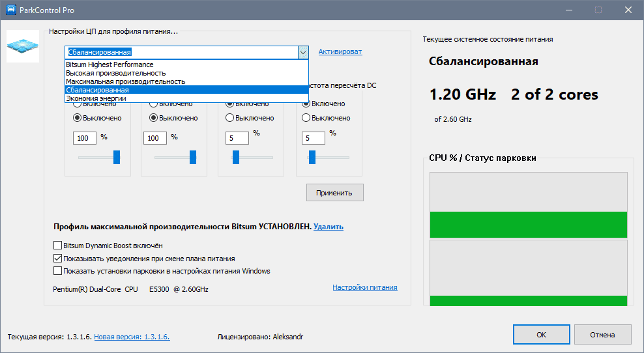Screen dimensions: 644x353
Task: Click the second CPU core usage graph
Action: pyautogui.click(x=529, y=273)
